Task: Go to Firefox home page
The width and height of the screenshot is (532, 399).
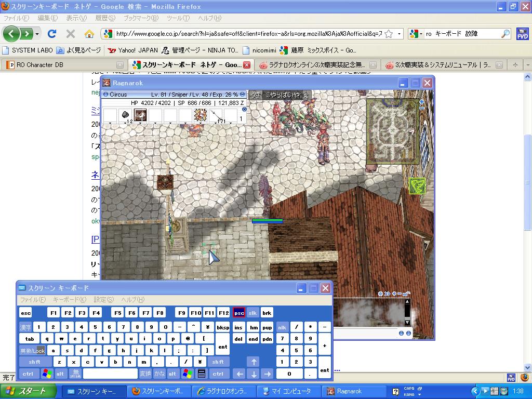Action: (x=89, y=34)
